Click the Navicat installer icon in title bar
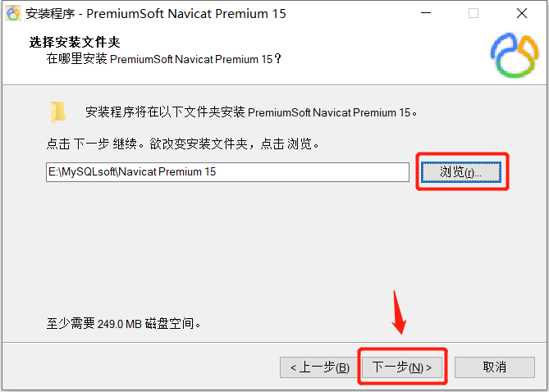549x392 pixels. pyautogui.click(x=13, y=13)
